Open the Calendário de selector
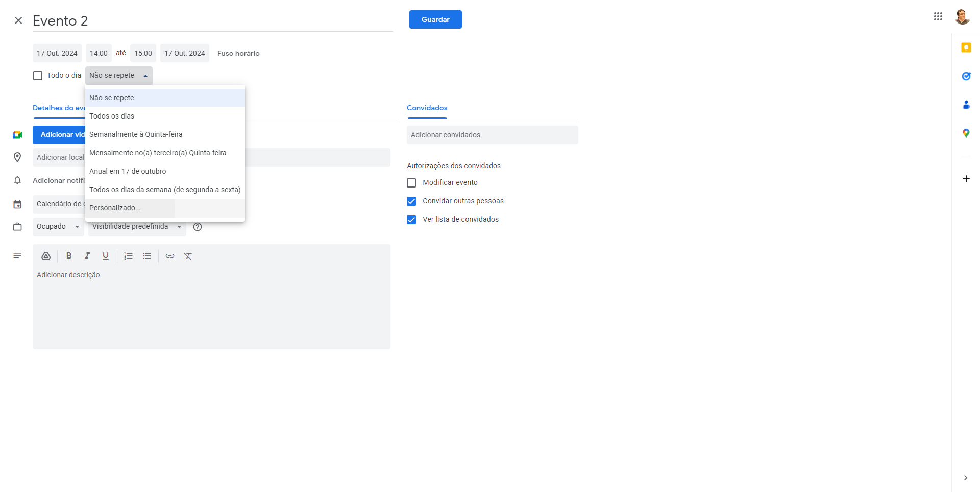This screenshot has height=492, width=980. point(59,204)
